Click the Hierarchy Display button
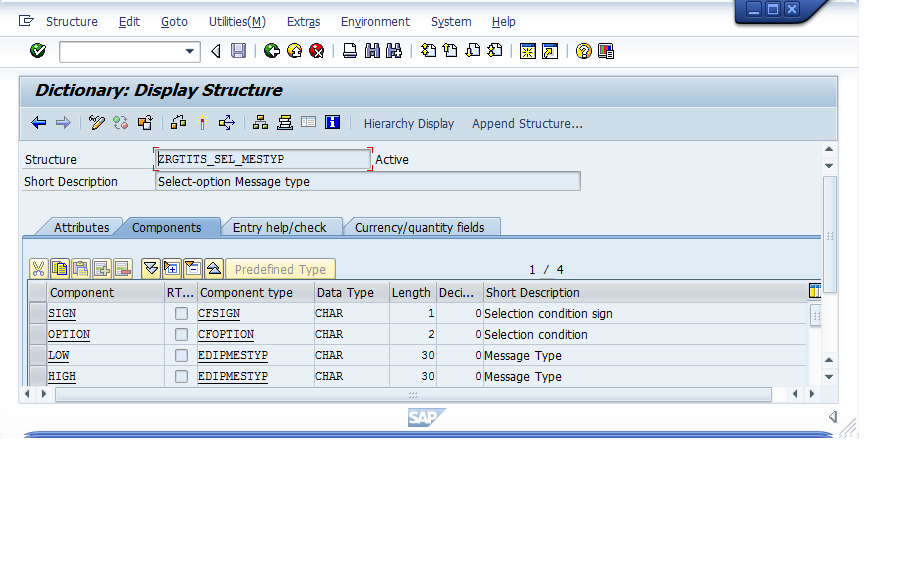This screenshot has height=562, width=924. click(x=408, y=124)
